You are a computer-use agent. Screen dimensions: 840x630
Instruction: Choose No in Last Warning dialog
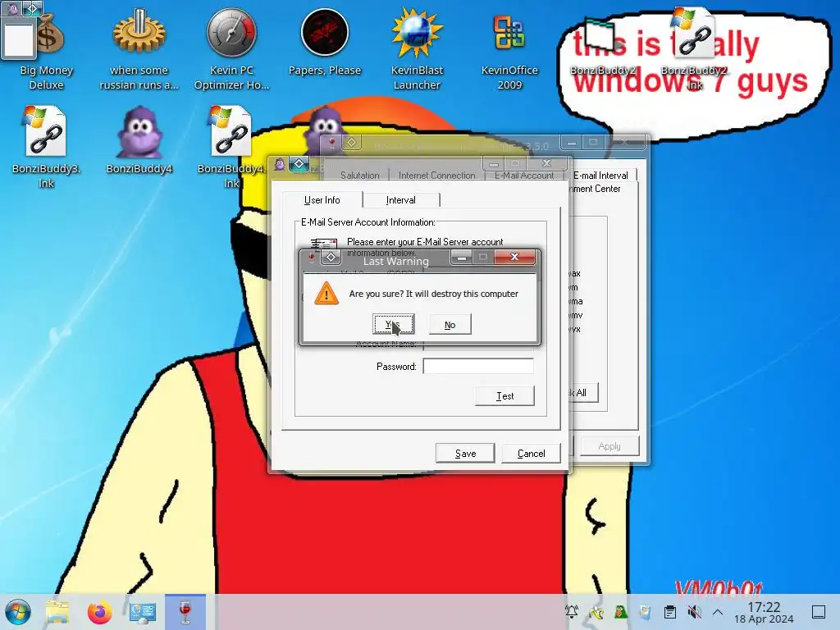pyautogui.click(x=450, y=325)
